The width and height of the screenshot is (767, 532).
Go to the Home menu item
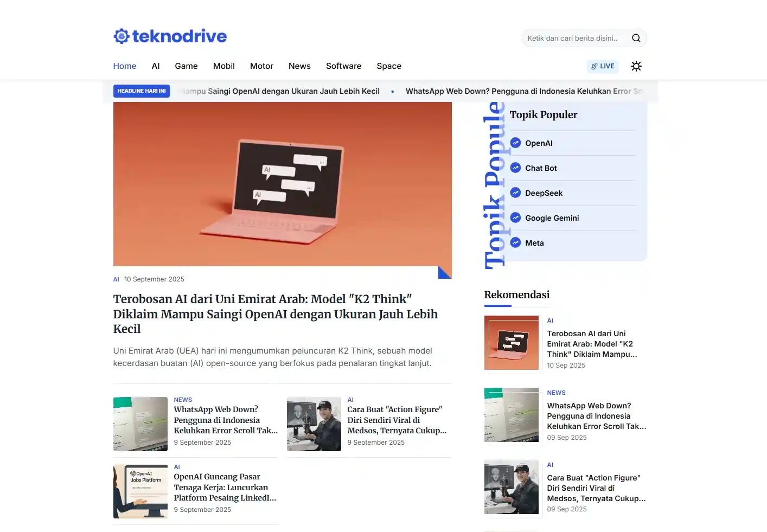pos(125,66)
